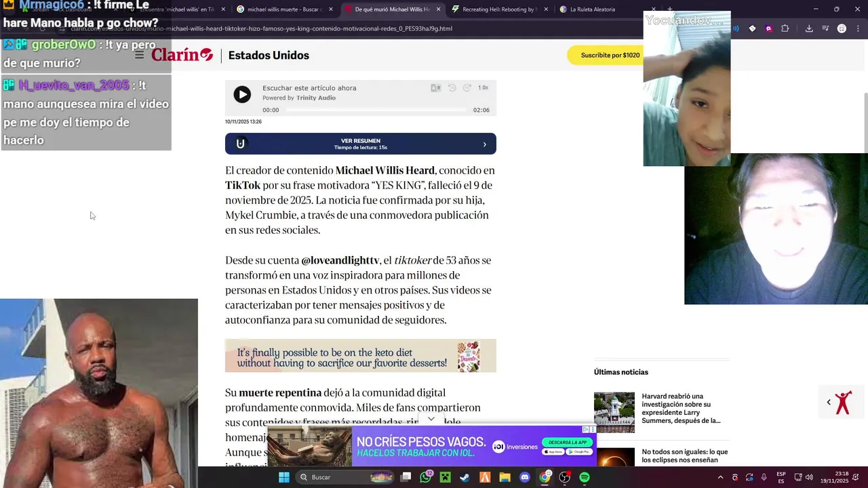The width and height of the screenshot is (868, 488).
Task: Open volume control in system tray
Action: [809, 477]
